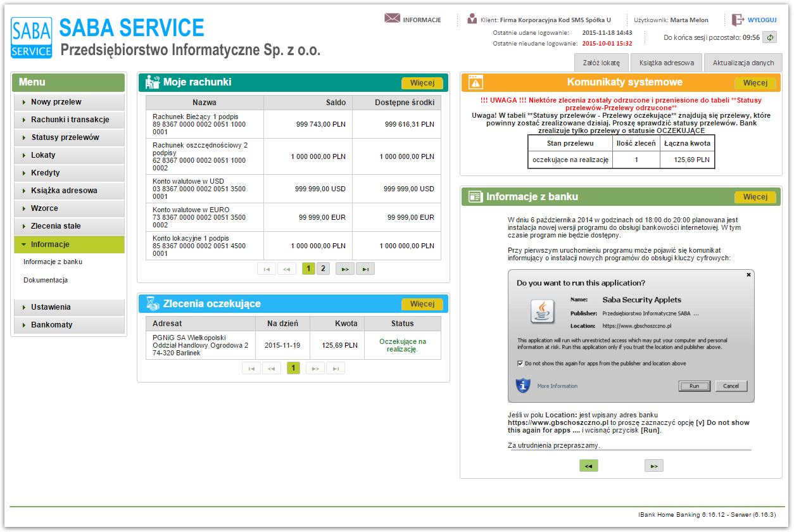Go to next page of Zlecenia oczekujące
The width and height of the screenshot is (794, 532).
(315, 368)
